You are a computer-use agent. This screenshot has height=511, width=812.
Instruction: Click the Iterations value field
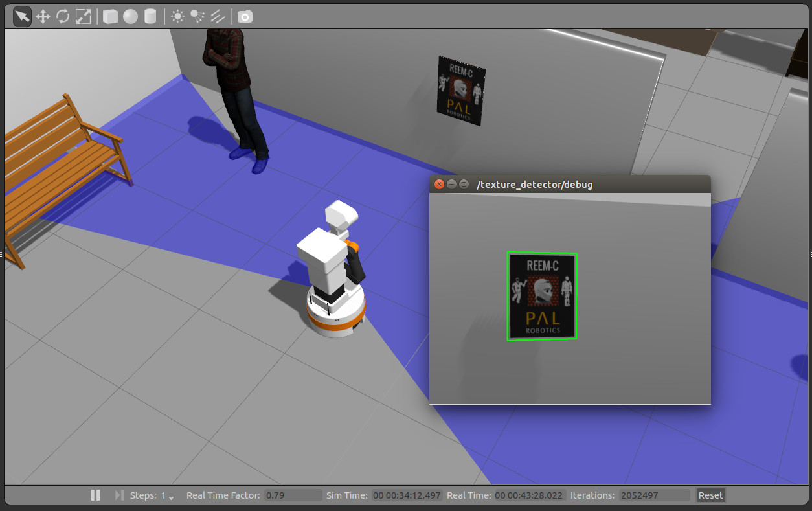(x=653, y=495)
